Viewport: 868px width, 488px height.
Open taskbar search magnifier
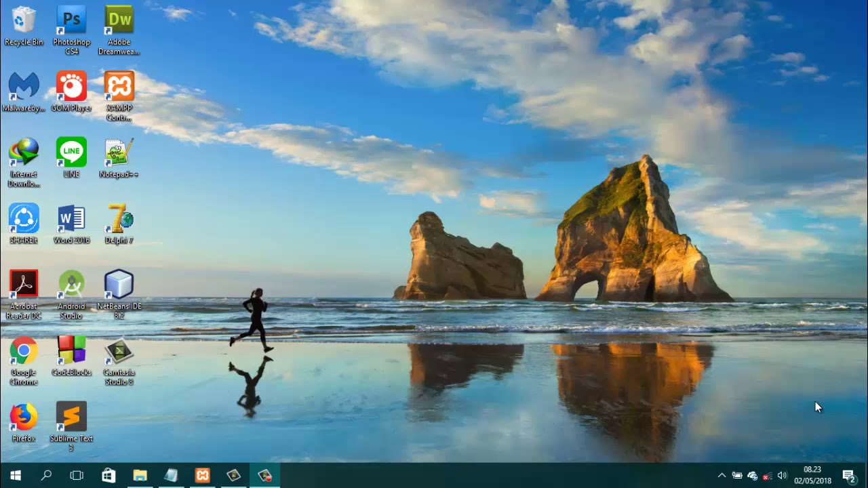pos(46,476)
